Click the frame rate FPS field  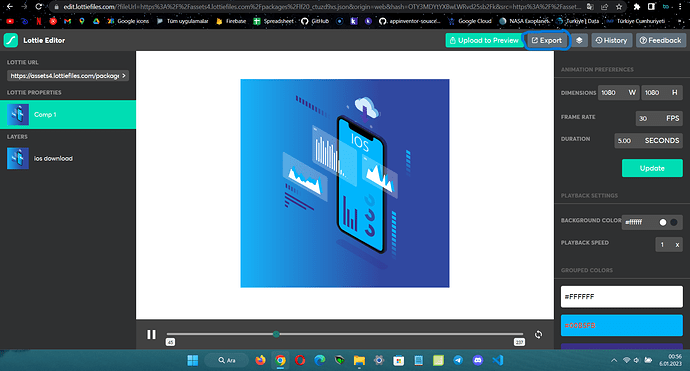coord(659,118)
